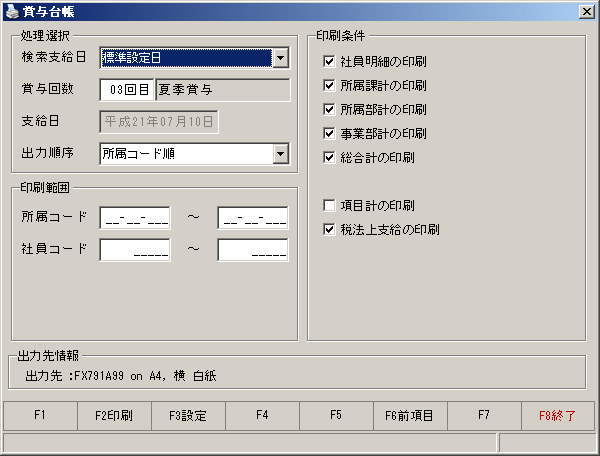Toggle 所属部計の印刷 checkbox
Image resolution: width=600 pixels, height=456 pixels.
[329, 109]
